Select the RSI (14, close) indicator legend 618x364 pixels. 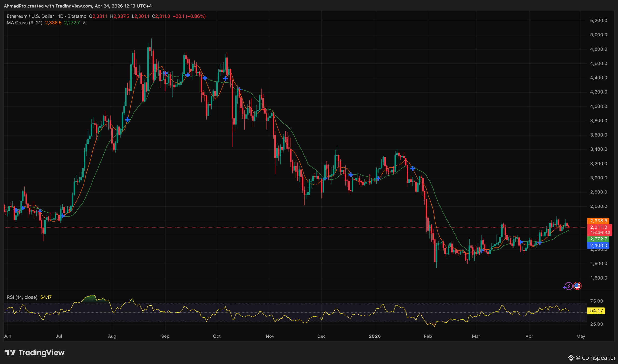[x=22, y=297]
